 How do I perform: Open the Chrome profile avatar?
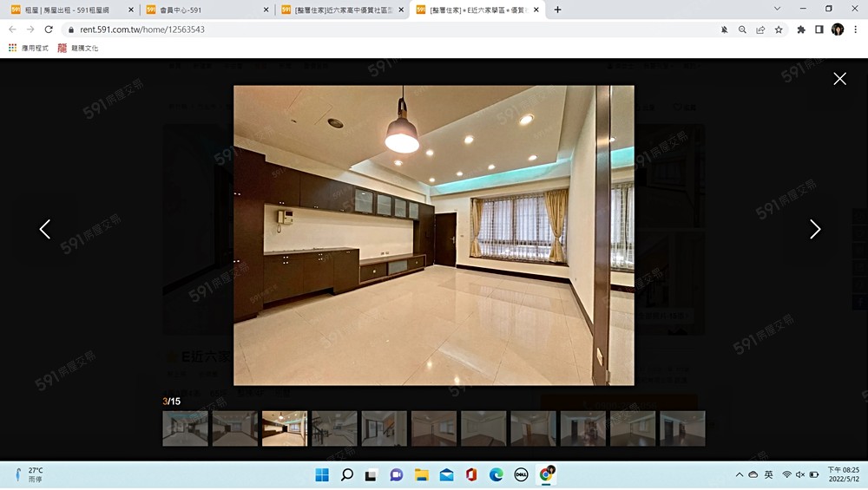(838, 29)
